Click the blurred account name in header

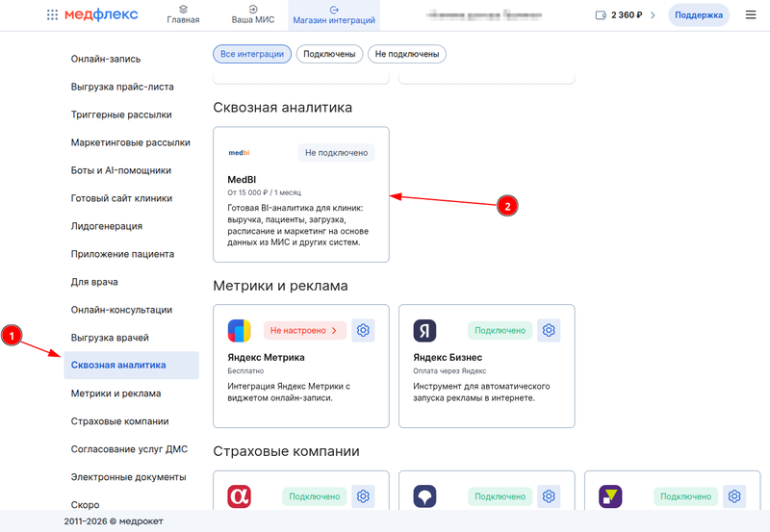click(484, 15)
